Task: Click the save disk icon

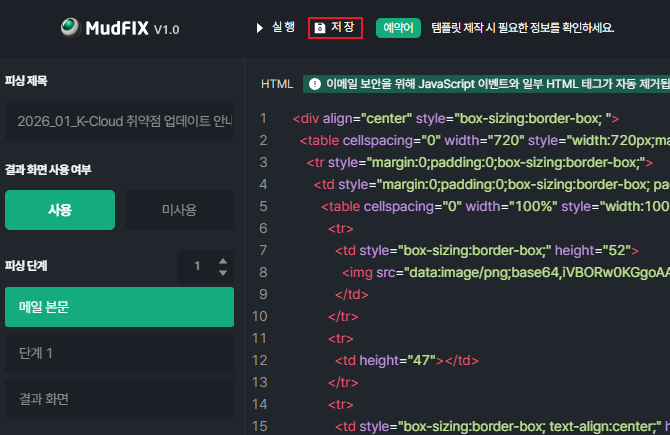Action: (320, 28)
